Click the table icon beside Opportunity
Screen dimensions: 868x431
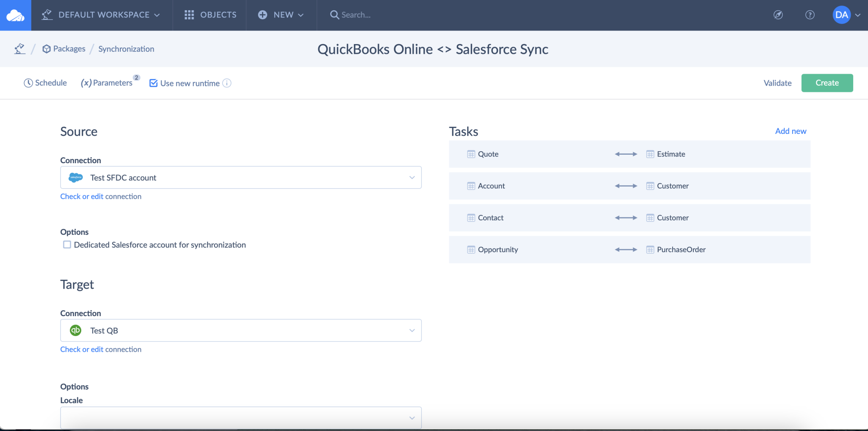[x=471, y=250]
